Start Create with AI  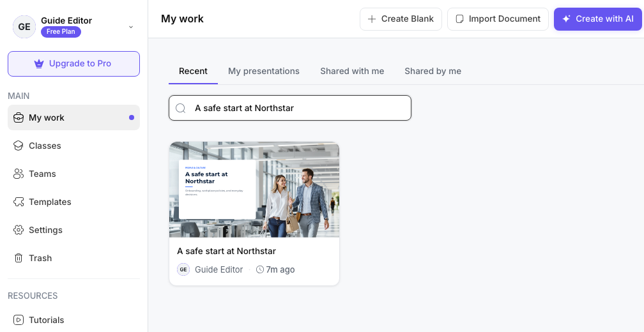pyautogui.click(x=597, y=19)
